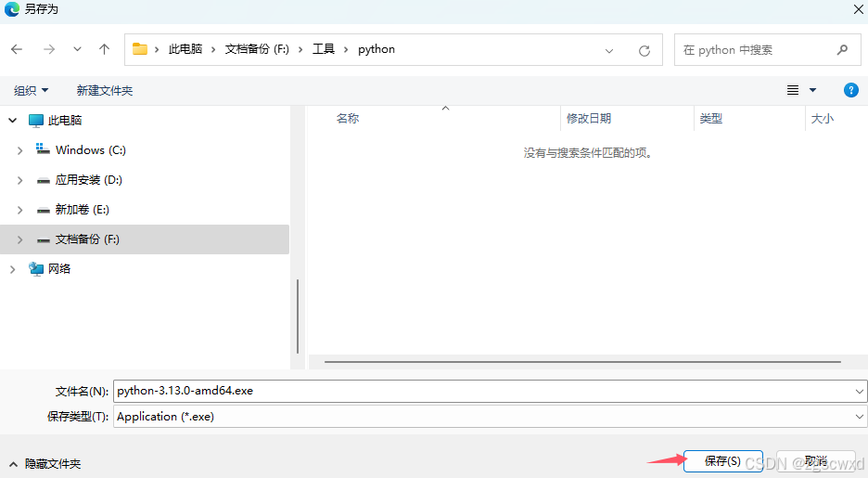Image resolution: width=868 pixels, height=478 pixels.
Task: Sort by the 类型 column header
Action: pos(710,119)
